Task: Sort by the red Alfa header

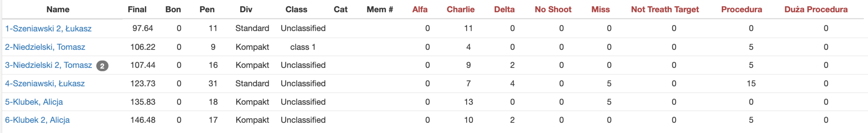Action: point(420,10)
